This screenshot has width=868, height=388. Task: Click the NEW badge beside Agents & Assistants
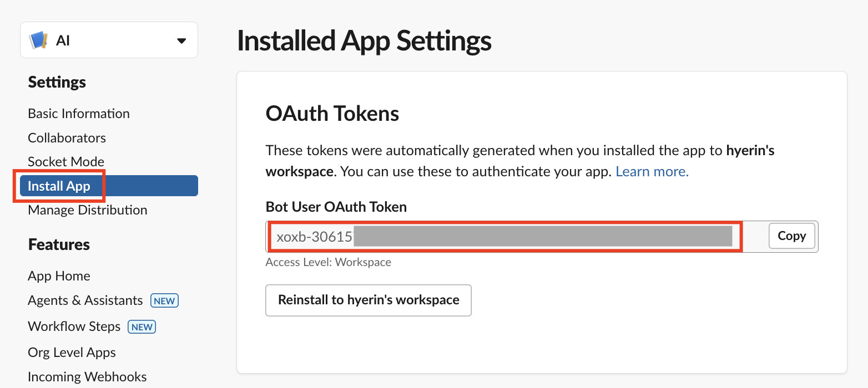click(164, 300)
